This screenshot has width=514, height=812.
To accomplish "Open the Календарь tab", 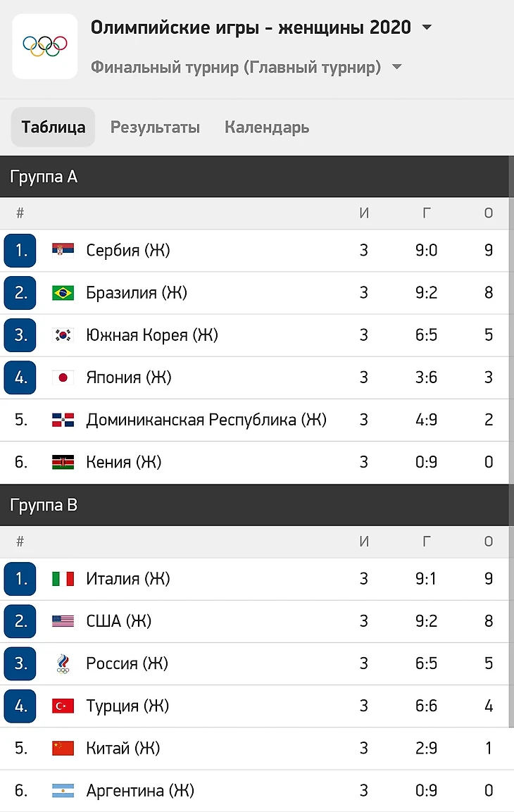I will tap(267, 127).
